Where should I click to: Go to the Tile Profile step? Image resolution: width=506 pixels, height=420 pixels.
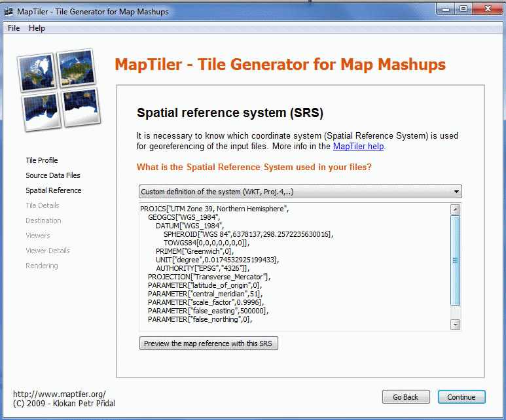(x=42, y=160)
